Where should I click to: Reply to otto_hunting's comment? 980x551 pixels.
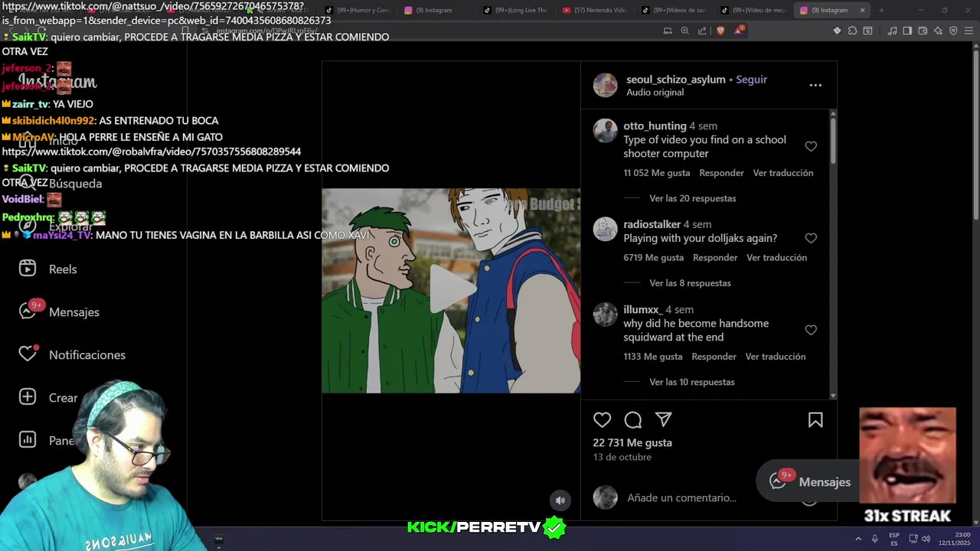tap(721, 173)
